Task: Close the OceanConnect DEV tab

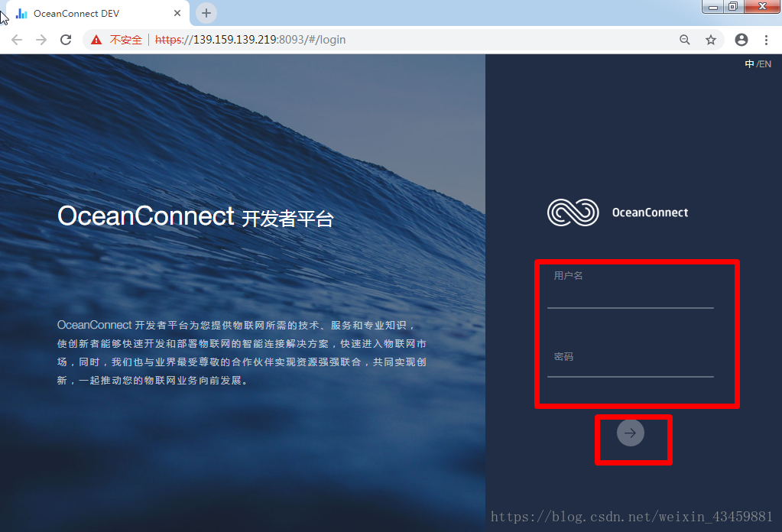Action: [177, 14]
